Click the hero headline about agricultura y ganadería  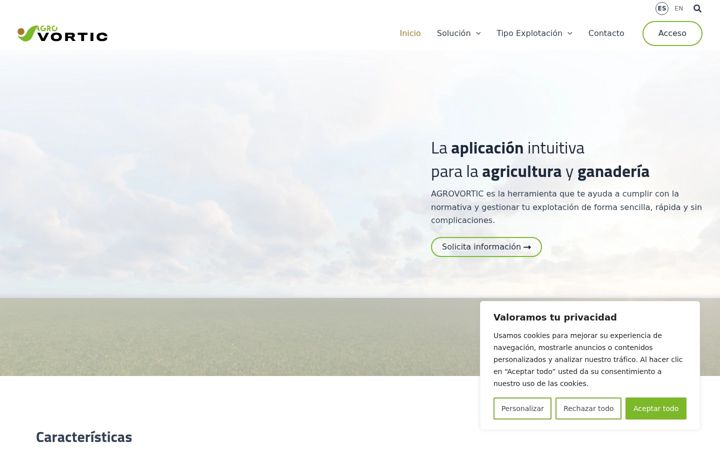click(x=540, y=160)
